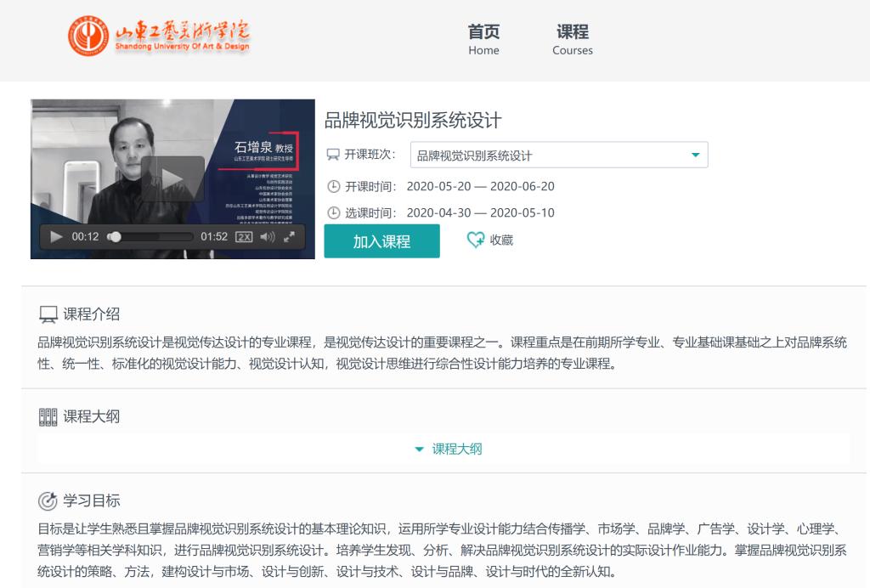Click 加入课程 join course button
Viewport: 870px width, 588px height.
point(381,241)
